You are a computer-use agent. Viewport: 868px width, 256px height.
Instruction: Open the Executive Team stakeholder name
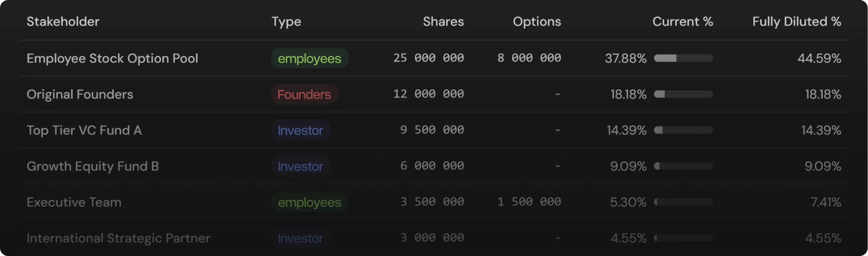tap(74, 202)
